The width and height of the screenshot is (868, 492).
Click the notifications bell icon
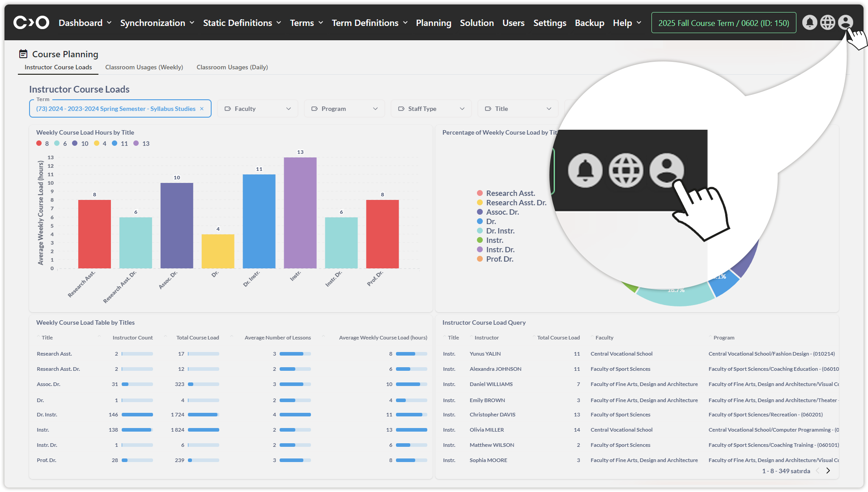click(809, 22)
